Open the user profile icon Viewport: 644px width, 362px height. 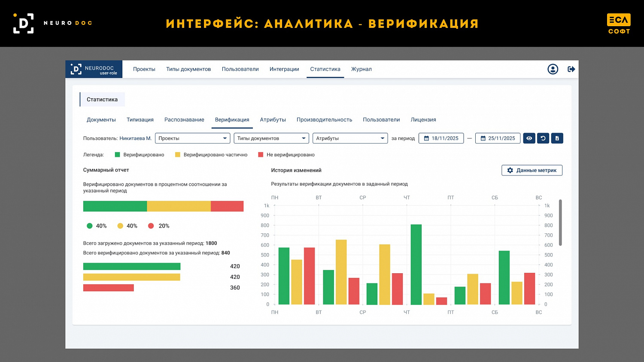coord(553,69)
